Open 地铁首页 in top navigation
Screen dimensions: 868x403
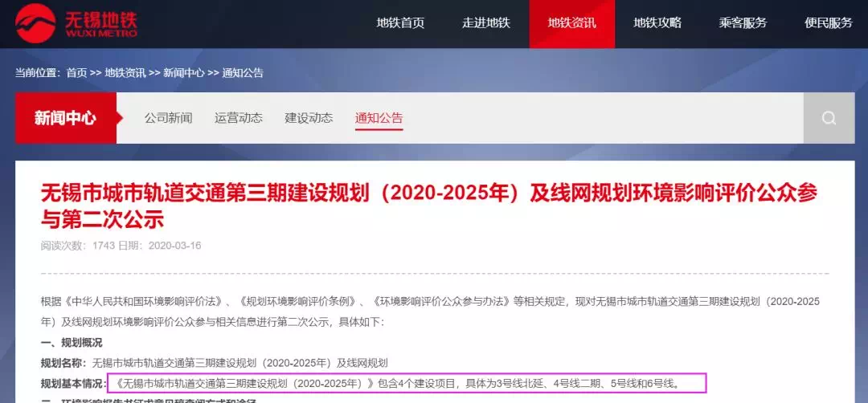pos(401,23)
